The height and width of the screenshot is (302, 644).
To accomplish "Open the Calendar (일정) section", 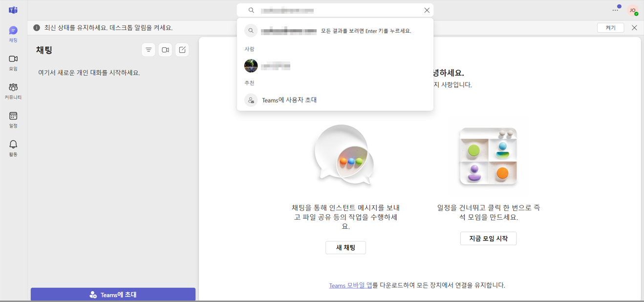I will [13, 120].
